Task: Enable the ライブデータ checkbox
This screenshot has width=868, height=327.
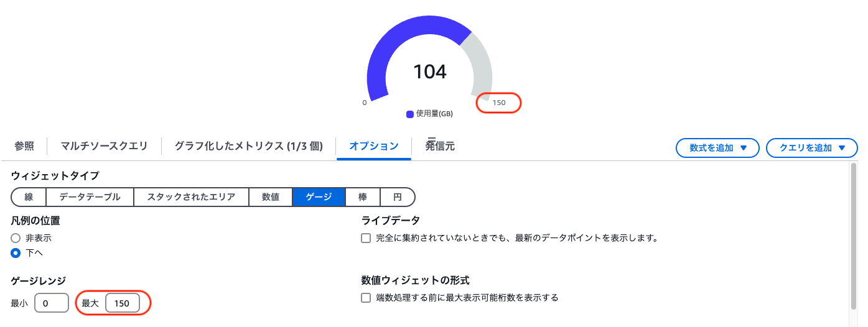Action: click(366, 238)
